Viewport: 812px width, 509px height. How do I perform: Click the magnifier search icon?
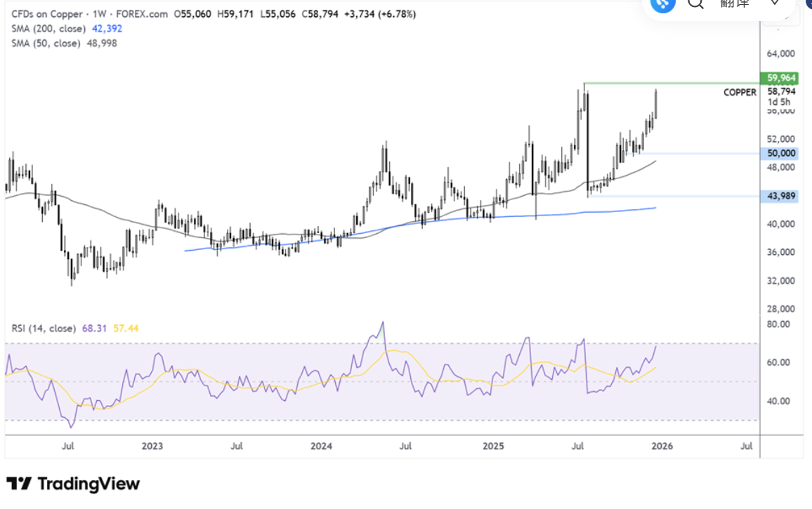pos(695,4)
